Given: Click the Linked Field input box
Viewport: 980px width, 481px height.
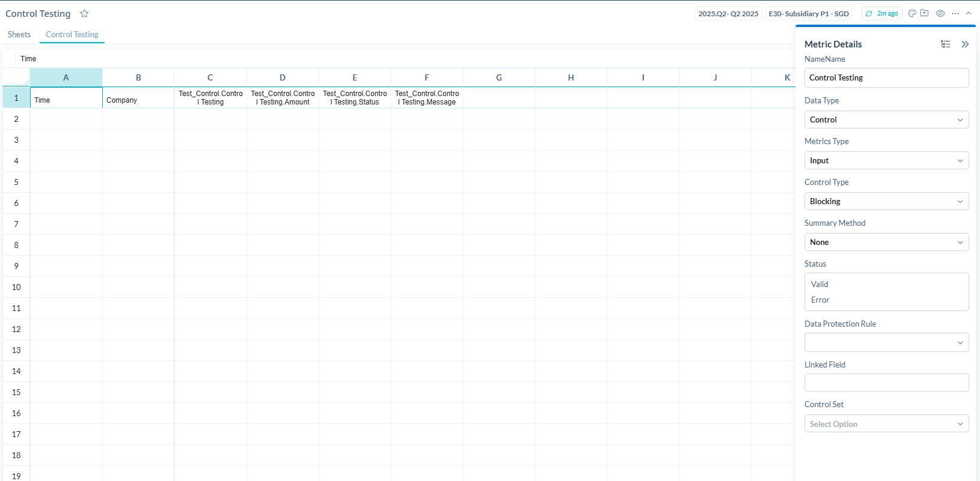Looking at the screenshot, I should [x=886, y=383].
